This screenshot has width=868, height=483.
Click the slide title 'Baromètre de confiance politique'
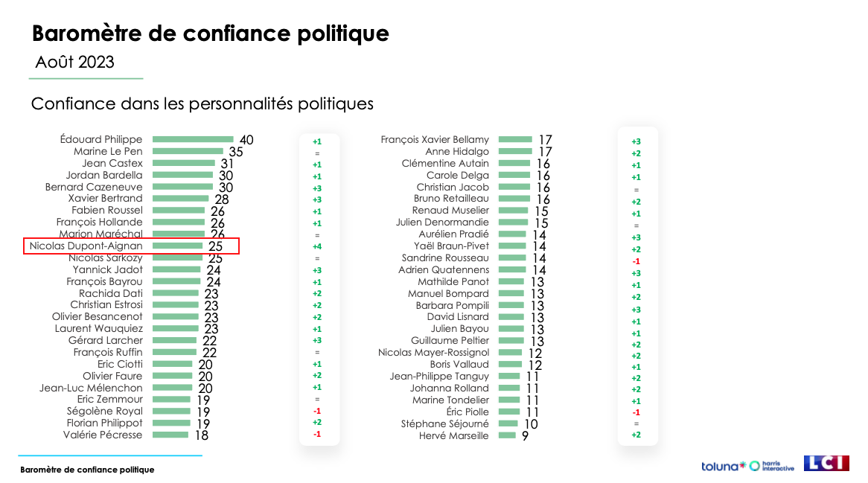tap(210, 33)
